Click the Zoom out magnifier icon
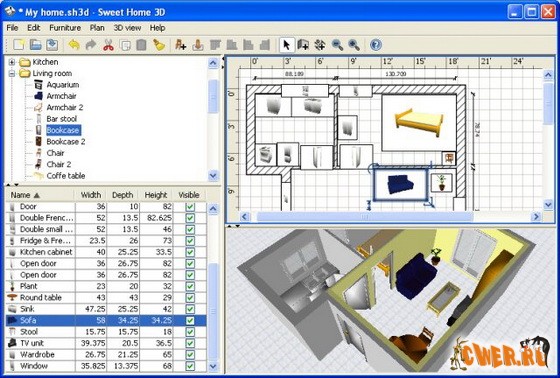 pos(337,45)
